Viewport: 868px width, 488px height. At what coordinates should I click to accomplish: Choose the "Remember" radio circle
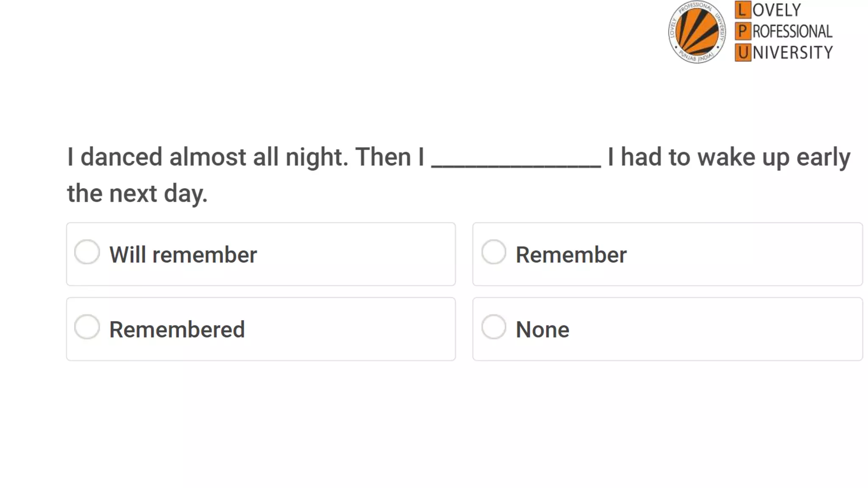tap(494, 252)
